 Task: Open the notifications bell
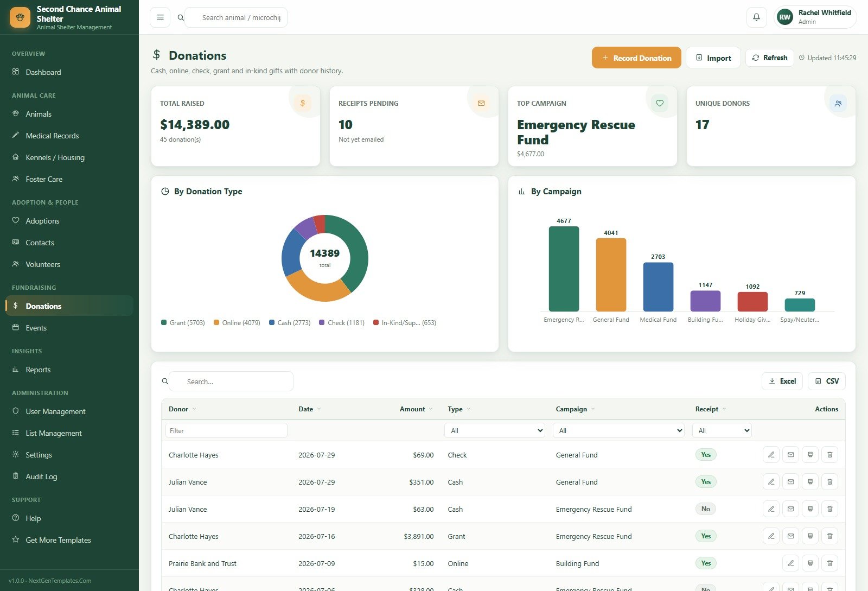coord(756,17)
